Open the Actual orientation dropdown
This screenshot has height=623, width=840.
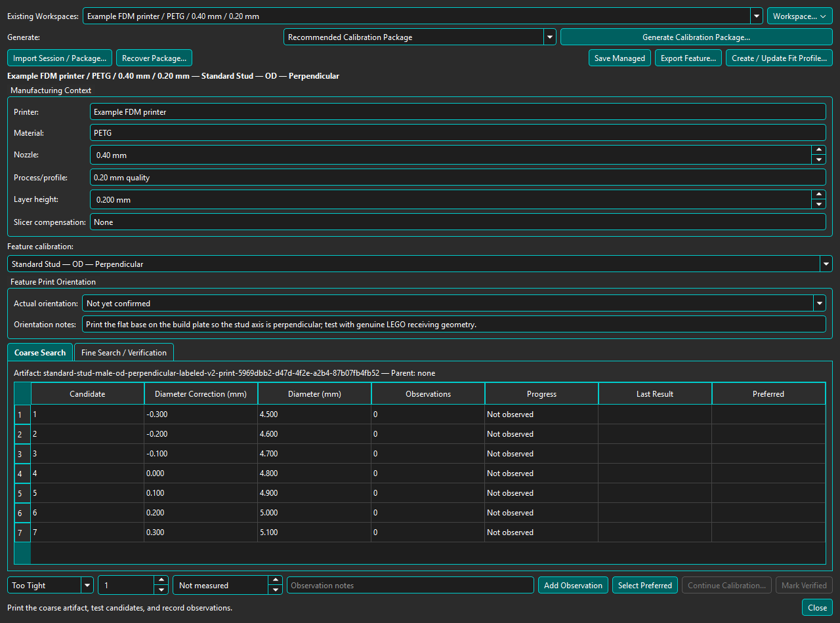454,304
